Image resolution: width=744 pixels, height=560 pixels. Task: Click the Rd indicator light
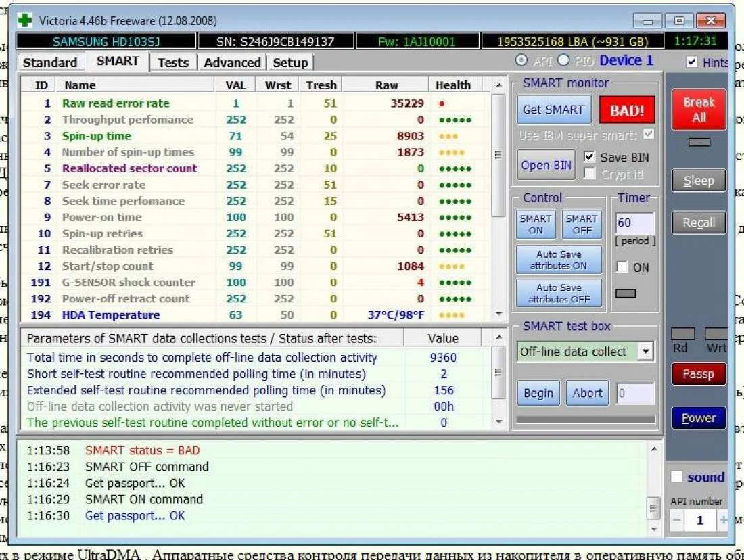683,333
